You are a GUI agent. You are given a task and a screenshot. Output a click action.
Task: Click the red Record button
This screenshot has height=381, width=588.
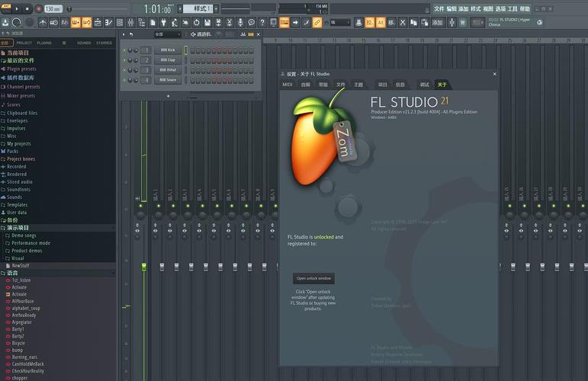[x=39, y=8]
